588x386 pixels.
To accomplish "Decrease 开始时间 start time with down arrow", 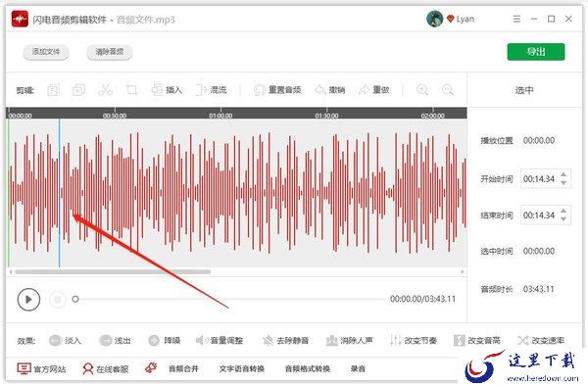I will click(x=563, y=182).
